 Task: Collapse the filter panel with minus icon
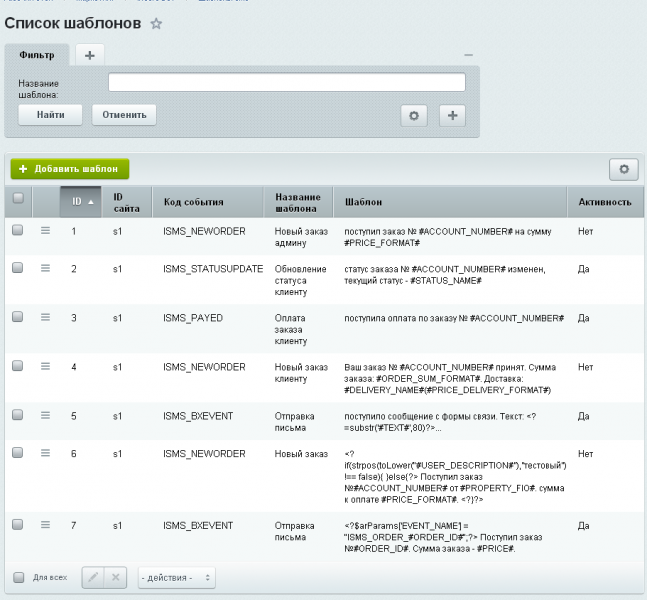[x=469, y=55]
